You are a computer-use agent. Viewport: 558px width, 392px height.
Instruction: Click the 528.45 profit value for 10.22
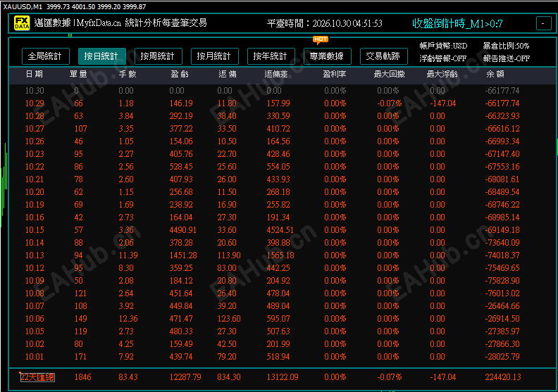(181, 167)
